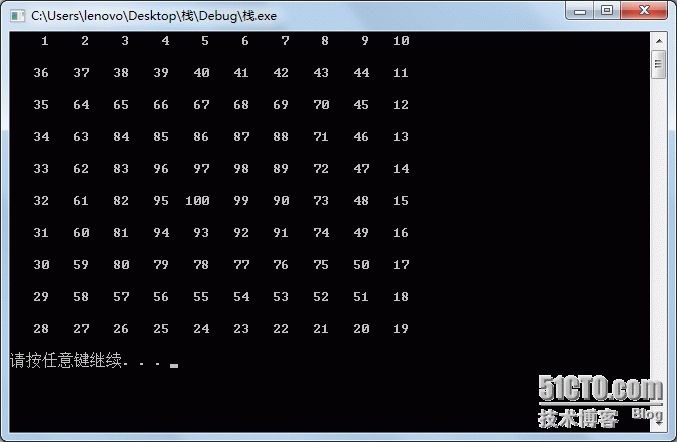Click the number 91 in the matrix
This screenshot has width=677, height=442.
[x=281, y=233]
